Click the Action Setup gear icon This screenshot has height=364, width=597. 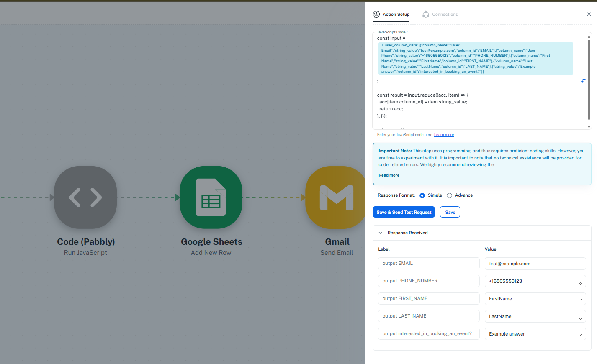click(x=376, y=14)
